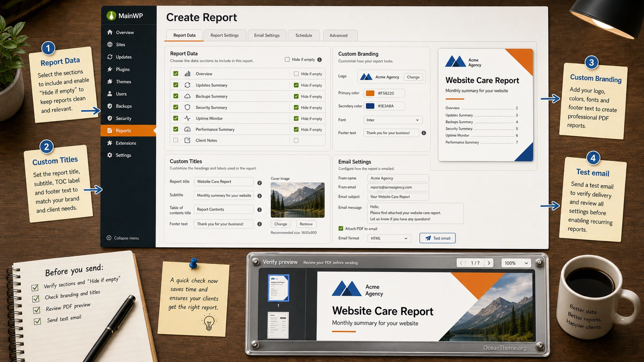Viewport: 644px width, 362px height.
Task: Click info icon beside Subtitle field
Action: [x=260, y=196]
